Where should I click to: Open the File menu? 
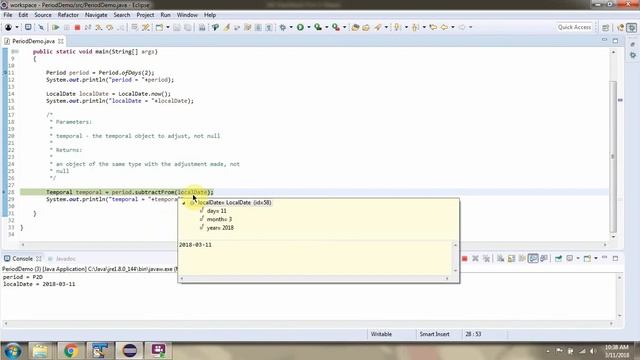[x=8, y=15]
